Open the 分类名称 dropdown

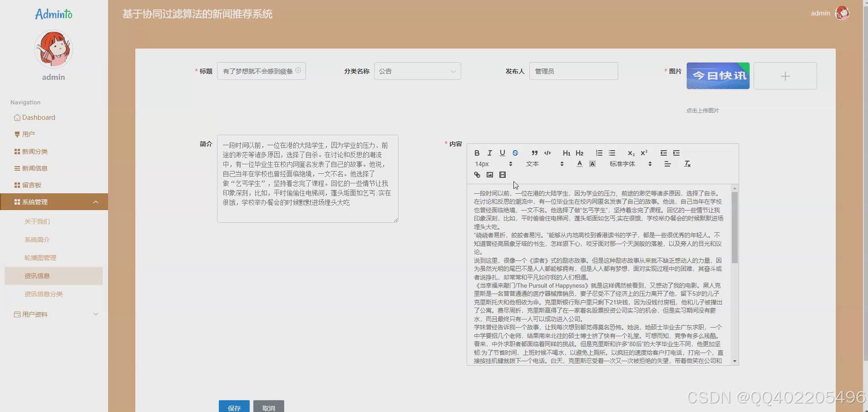pos(417,71)
